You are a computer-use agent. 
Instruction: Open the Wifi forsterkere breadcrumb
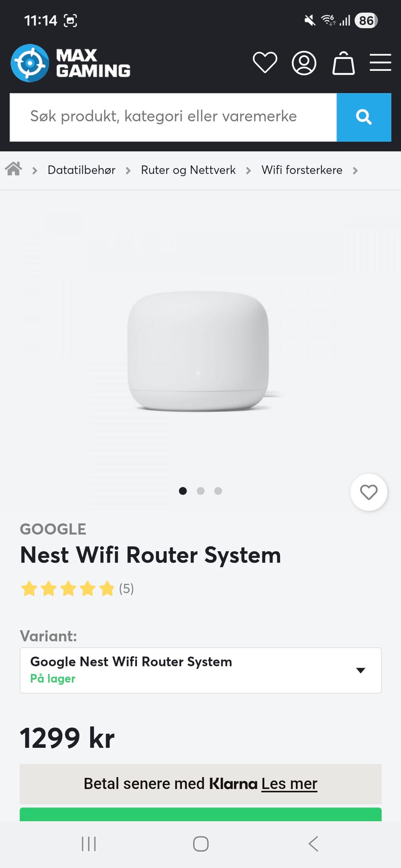302,170
